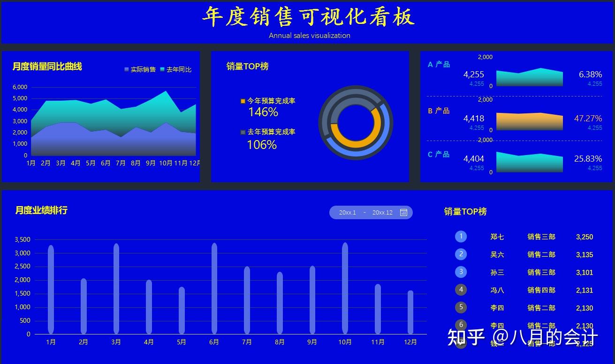Click the 146% completion value
This screenshot has height=364, width=615.
pyautogui.click(x=263, y=112)
